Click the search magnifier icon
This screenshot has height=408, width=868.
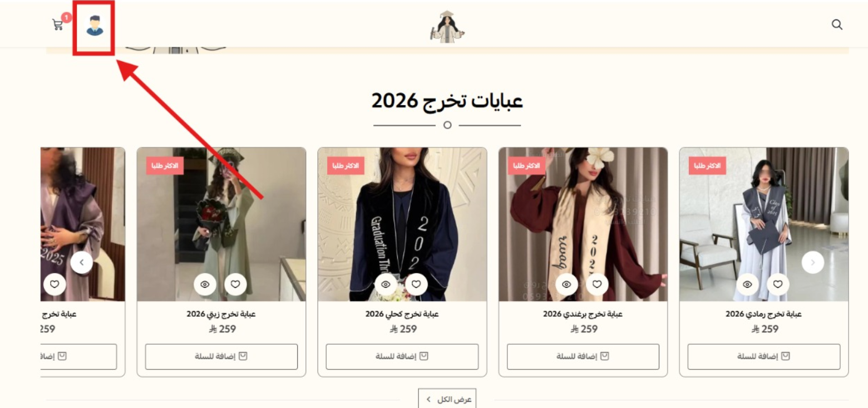tap(837, 24)
